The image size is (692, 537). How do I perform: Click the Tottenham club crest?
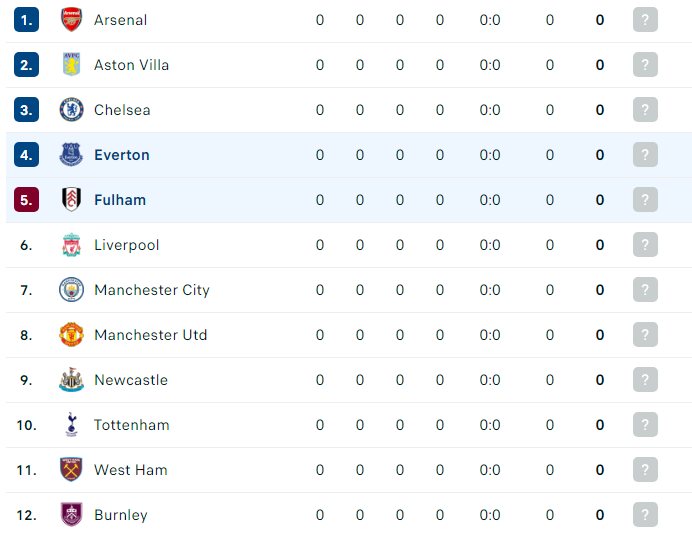71,424
